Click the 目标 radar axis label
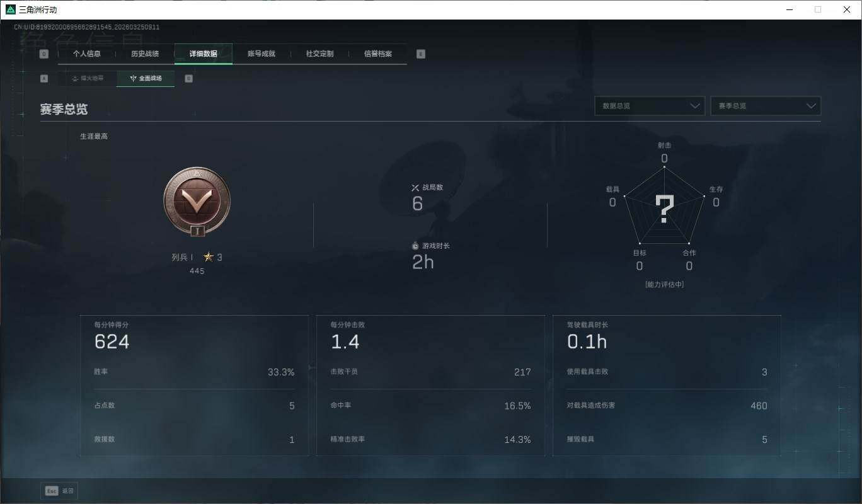The image size is (862, 504). point(640,253)
